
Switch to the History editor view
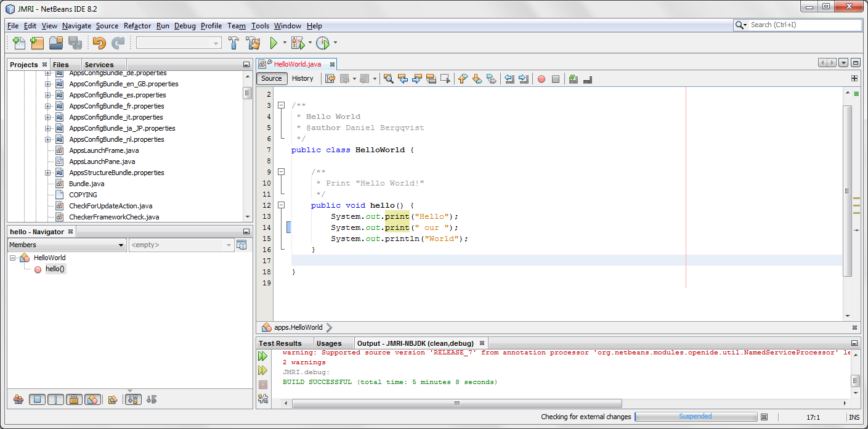click(x=302, y=78)
